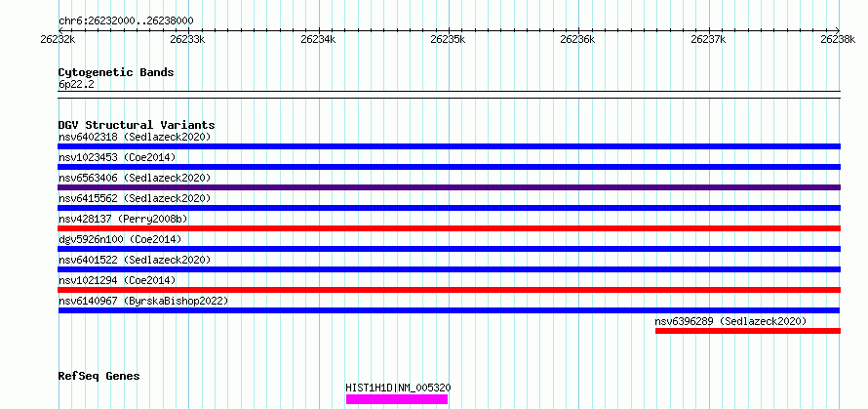
Task: Click the Cytogenetic Bands track title
Action: (x=116, y=72)
